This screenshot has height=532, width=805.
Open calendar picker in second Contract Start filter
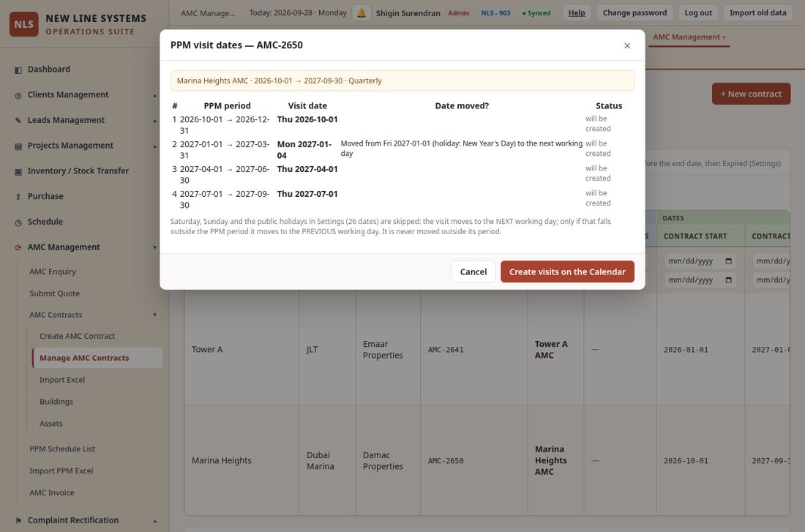click(x=728, y=280)
